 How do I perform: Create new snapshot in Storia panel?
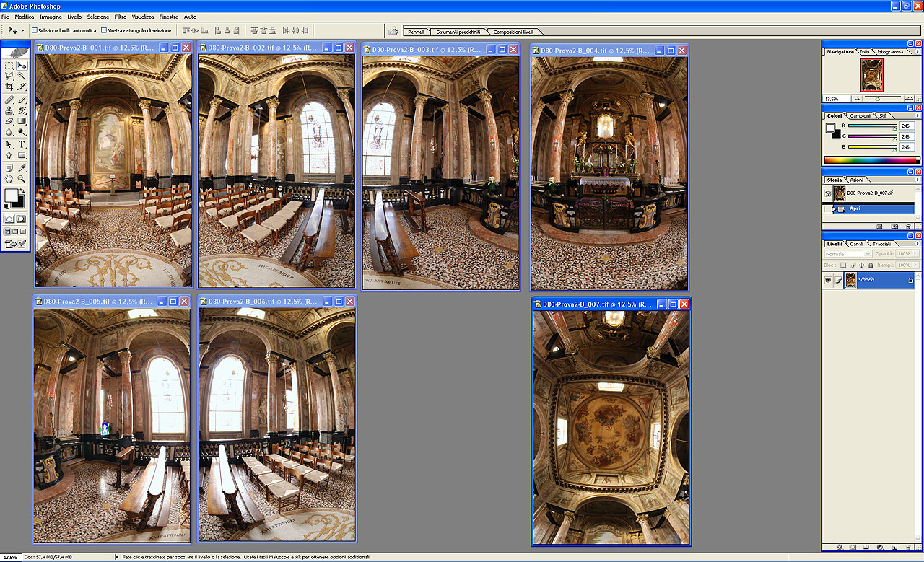pos(894,226)
